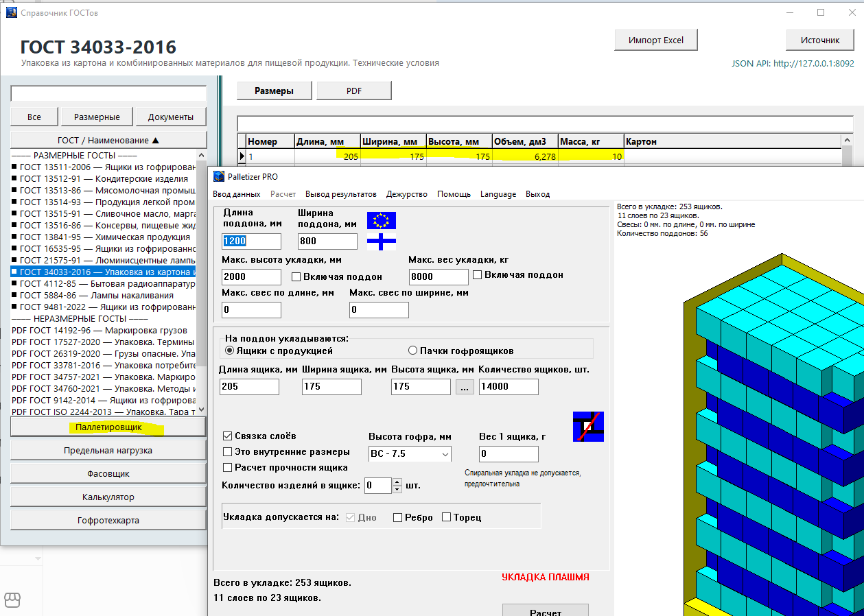Open the Фасовщик tool
The height and width of the screenshot is (616, 864).
click(x=108, y=473)
